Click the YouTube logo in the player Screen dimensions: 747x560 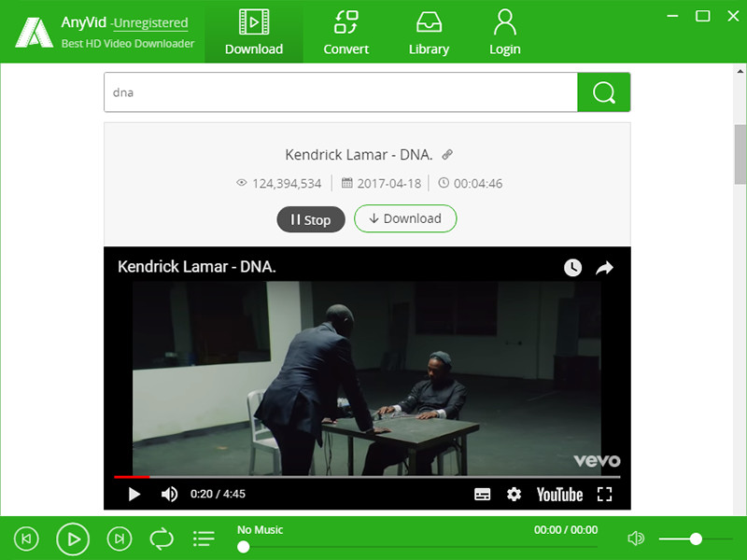coord(559,495)
